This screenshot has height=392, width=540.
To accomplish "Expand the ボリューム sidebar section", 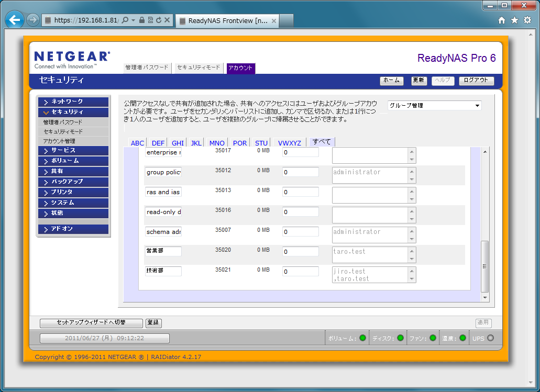I will pyautogui.click(x=73, y=161).
